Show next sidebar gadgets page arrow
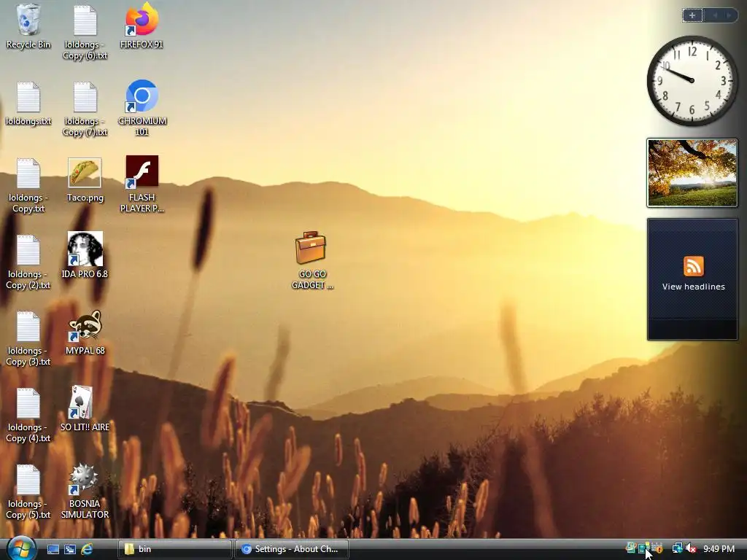The height and width of the screenshot is (560, 747). click(729, 15)
